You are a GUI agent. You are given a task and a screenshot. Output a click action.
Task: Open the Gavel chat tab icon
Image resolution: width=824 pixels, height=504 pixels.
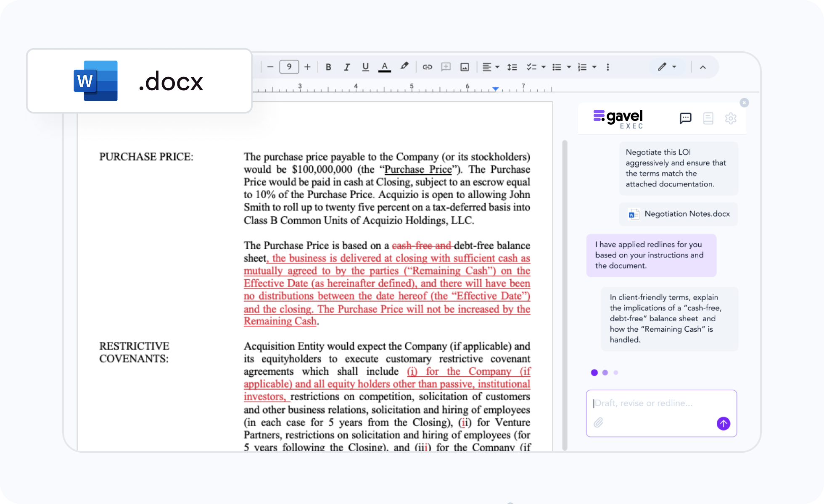click(686, 118)
